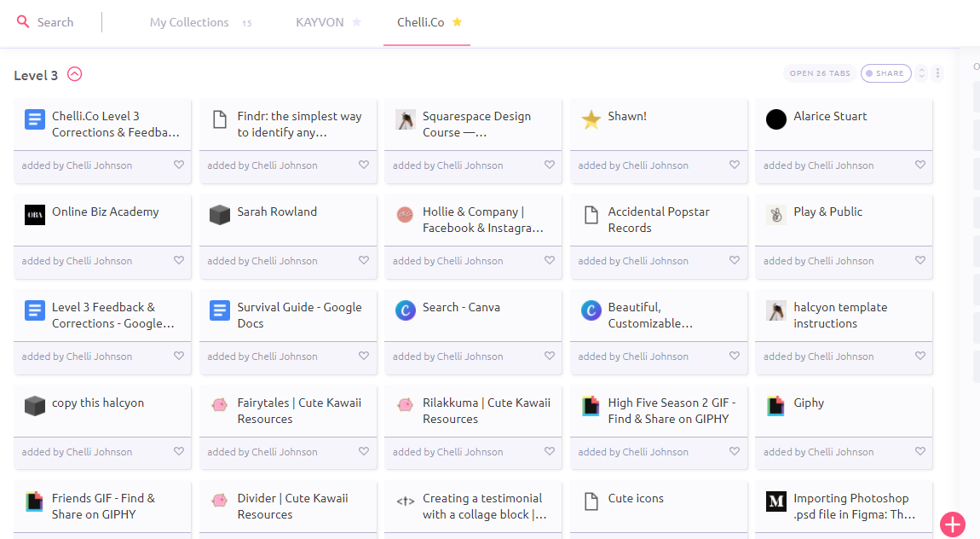Open Friends GIF - Find & Share on GIPHY
The image size is (980, 539).
coord(103,507)
